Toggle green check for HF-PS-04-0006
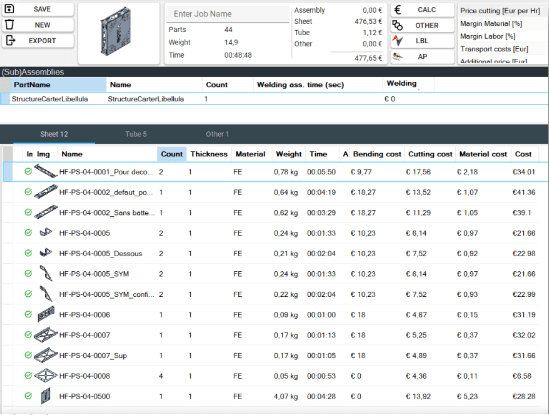This screenshot has width=549, height=415. click(28, 314)
